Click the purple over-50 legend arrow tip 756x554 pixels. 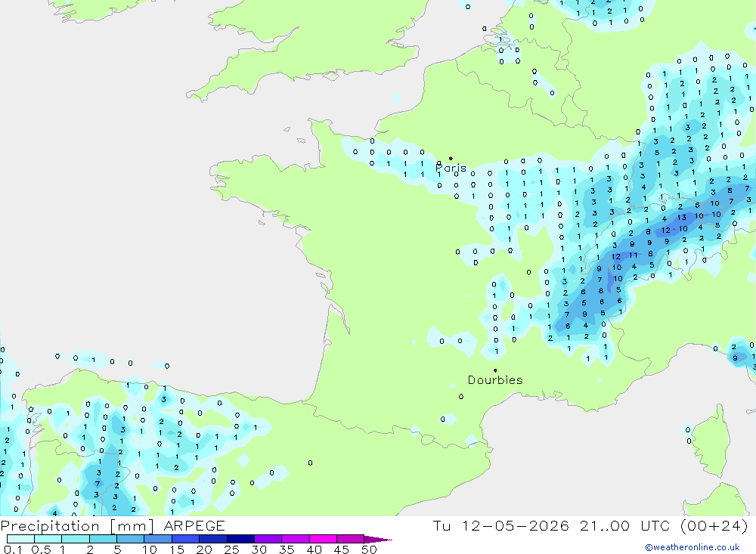tap(379, 539)
